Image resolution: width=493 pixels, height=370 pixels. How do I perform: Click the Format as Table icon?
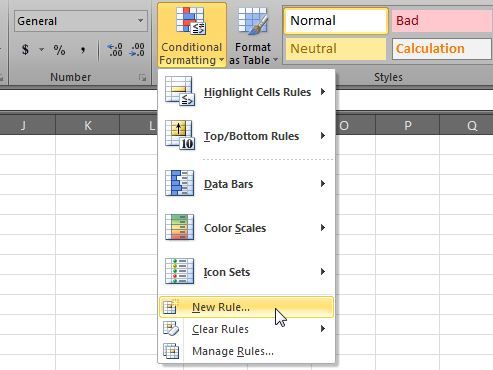[x=253, y=21]
